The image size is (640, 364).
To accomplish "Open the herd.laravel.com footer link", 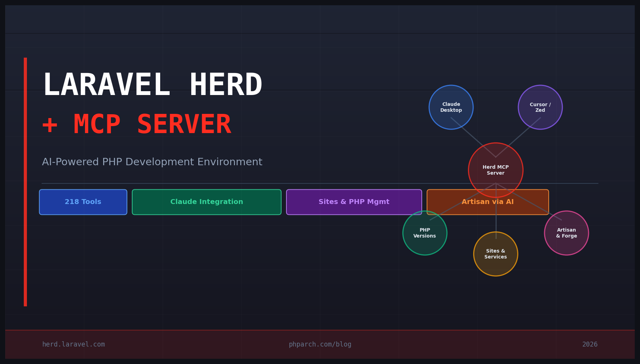I will (x=73, y=344).
